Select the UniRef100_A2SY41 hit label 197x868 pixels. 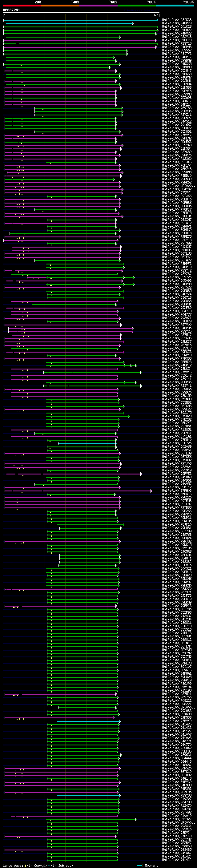pos(177,386)
